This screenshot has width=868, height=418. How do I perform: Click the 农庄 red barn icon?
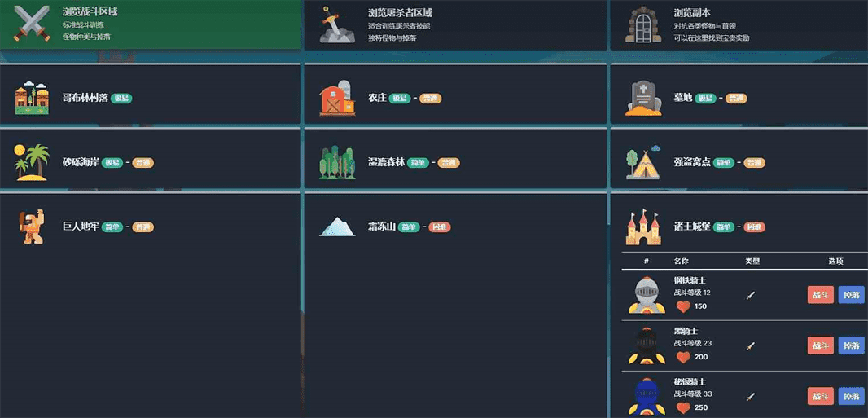[x=337, y=99]
